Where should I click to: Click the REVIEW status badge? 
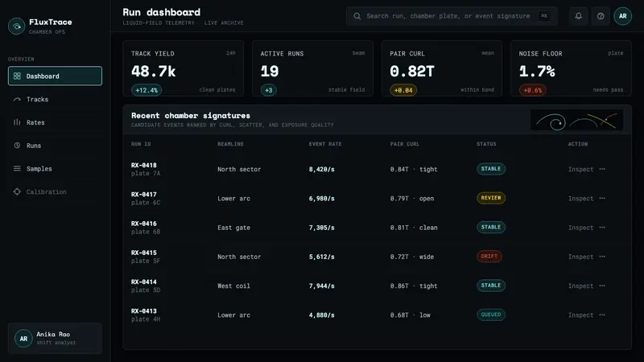491,198
